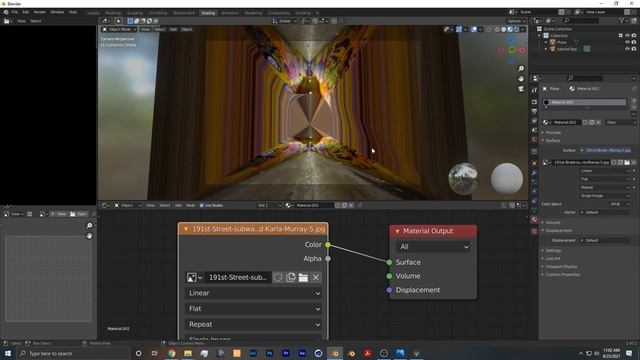Open the Windows Start menu

pos(8,353)
